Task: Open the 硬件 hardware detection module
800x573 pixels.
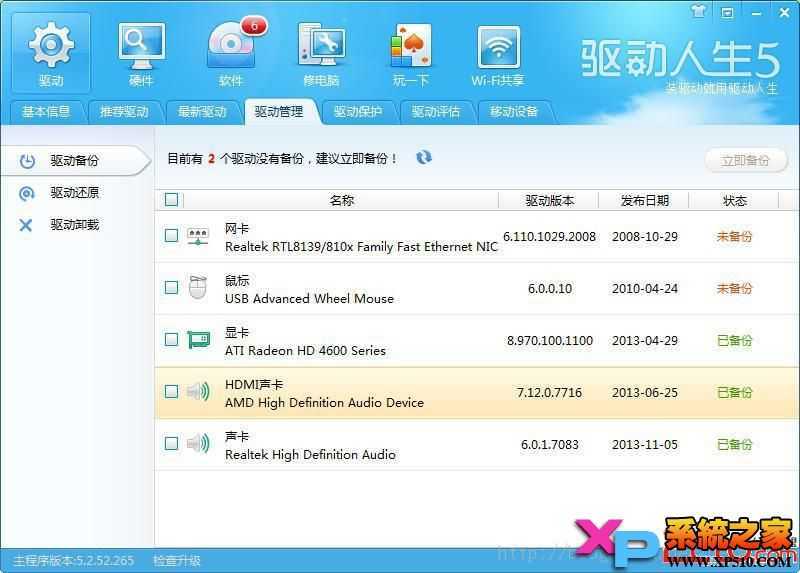Action: 141,54
